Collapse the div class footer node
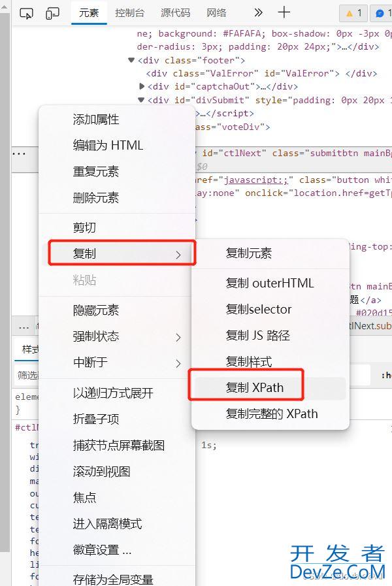392x586 pixels. [x=131, y=60]
